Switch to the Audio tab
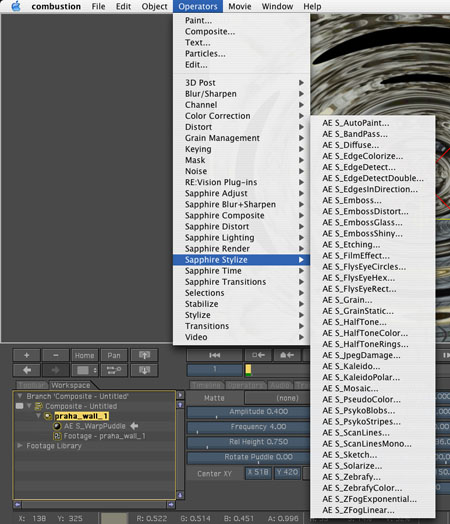Screen dimensions: 450x524 [x=280, y=385]
